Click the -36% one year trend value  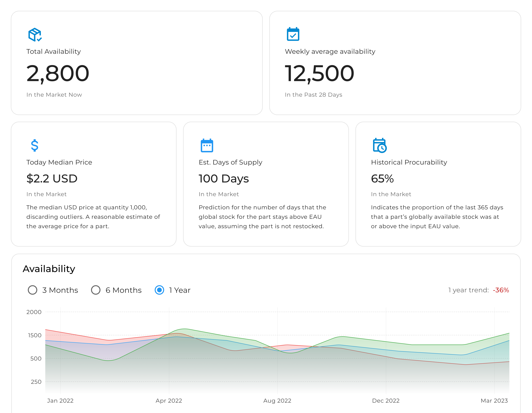point(501,290)
